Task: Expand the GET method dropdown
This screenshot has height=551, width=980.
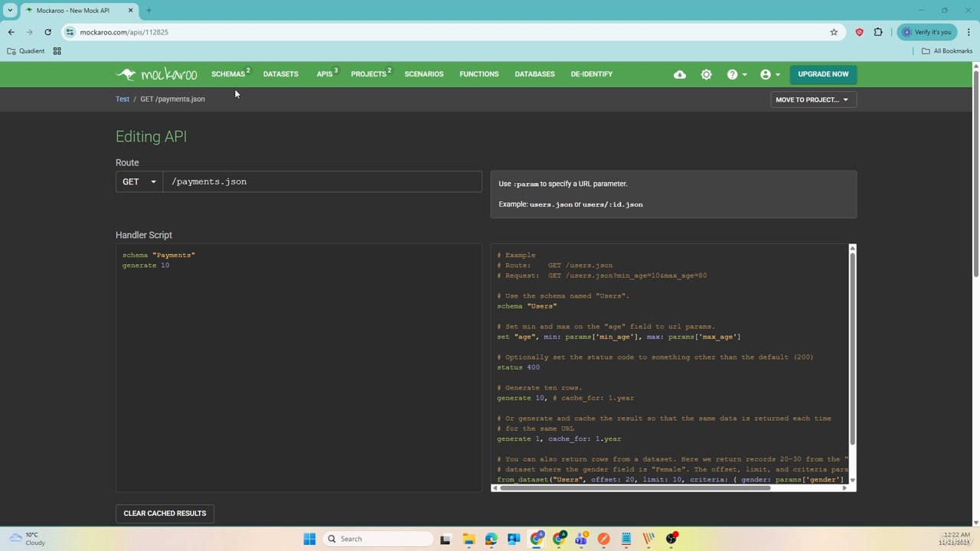Action: coord(139,181)
